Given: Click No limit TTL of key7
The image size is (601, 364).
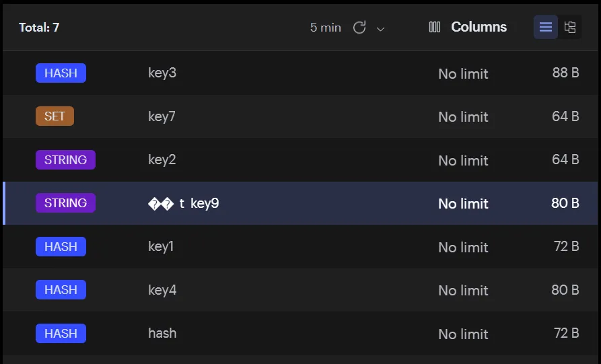Looking at the screenshot, I should point(463,117).
